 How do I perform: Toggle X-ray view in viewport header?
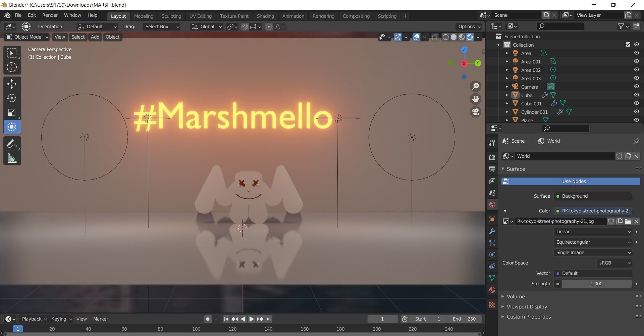coord(435,37)
